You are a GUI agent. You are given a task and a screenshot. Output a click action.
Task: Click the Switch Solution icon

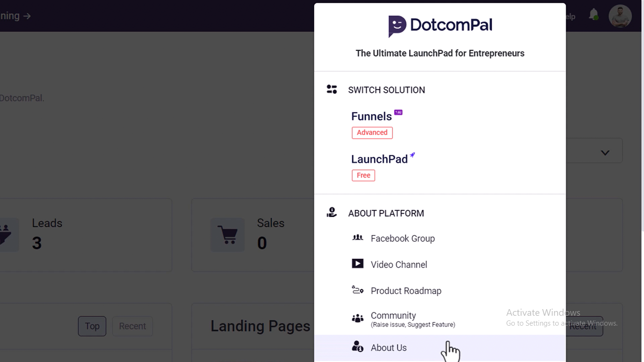click(x=332, y=89)
